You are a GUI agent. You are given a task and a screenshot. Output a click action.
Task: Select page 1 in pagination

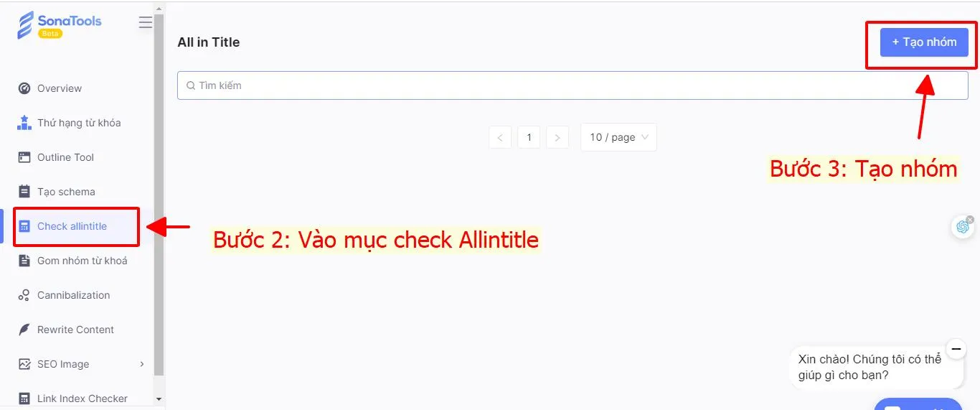tap(529, 137)
